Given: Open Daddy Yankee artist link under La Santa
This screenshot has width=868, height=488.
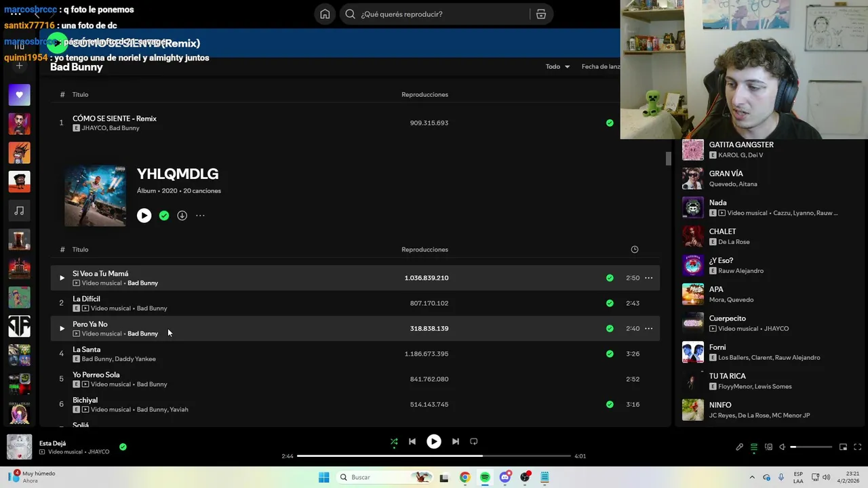Looking at the screenshot, I should [136, 359].
